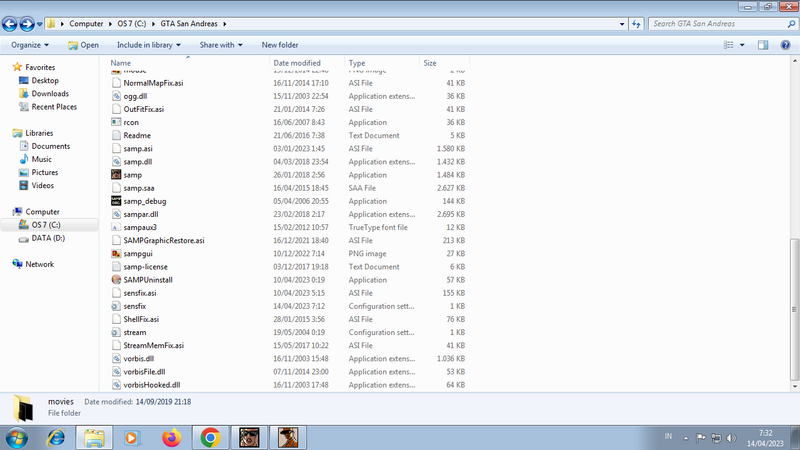Open the Include in library menu
The image size is (800, 450).
tap(148, 45)
